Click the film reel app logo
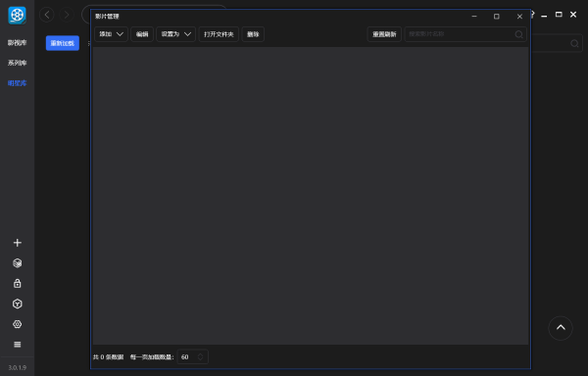 [18, 16]
